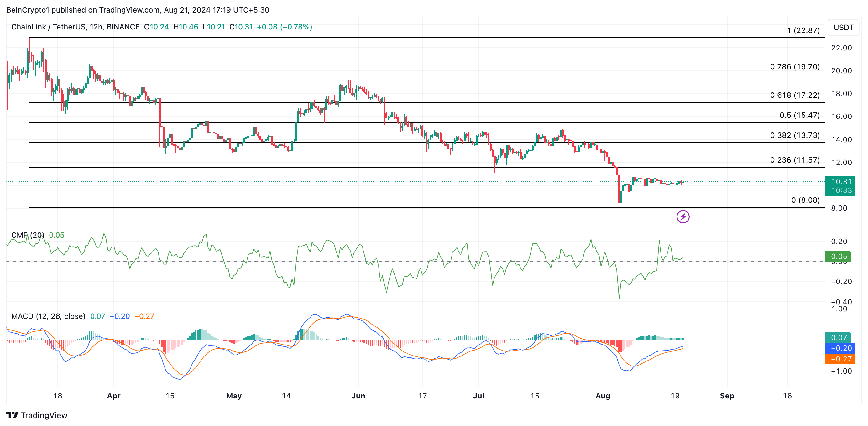868x426 pixels.
Task: Click the 0.786 (19.70) Fibonacci level label
Action: 795,67
